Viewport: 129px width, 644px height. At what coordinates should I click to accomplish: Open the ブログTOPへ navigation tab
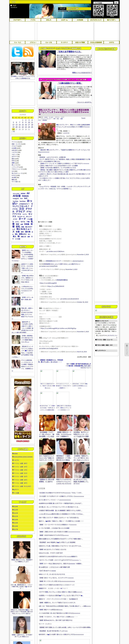coord(17,20)
